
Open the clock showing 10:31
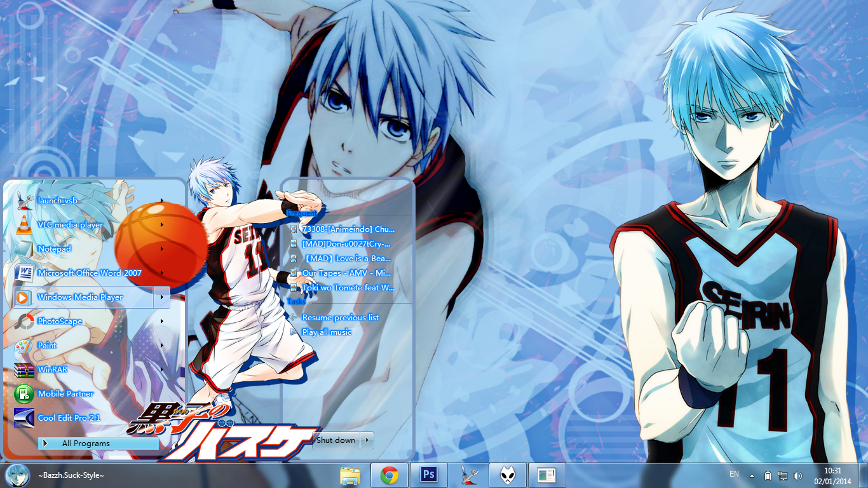pyautogui.click(x=832, y=476)
